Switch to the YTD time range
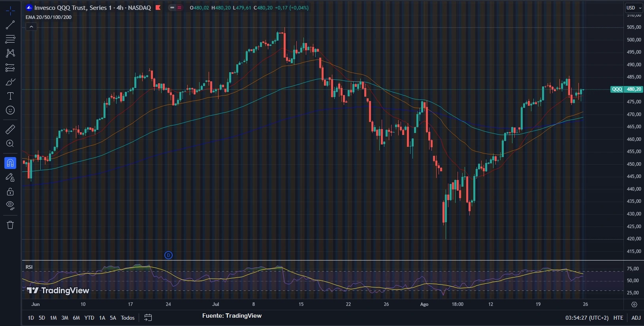This screenshot has width=644, height=326. coord(89,318)
